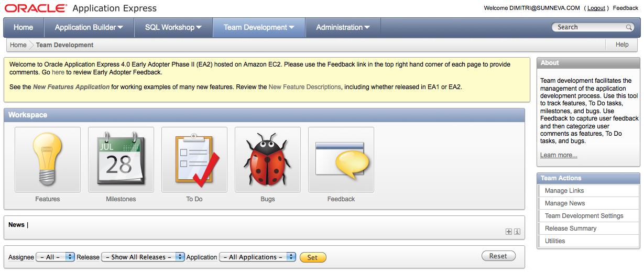The image size is (644, 272).
Task: Open the Features lightbulb icon
Action: [x=48, y=160]
